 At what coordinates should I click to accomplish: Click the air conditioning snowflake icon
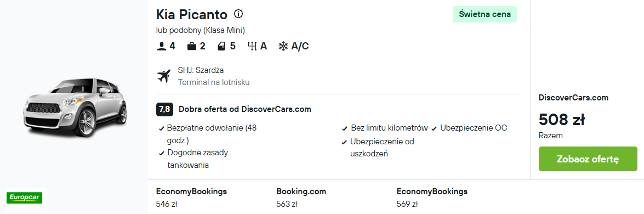(283, 46)
